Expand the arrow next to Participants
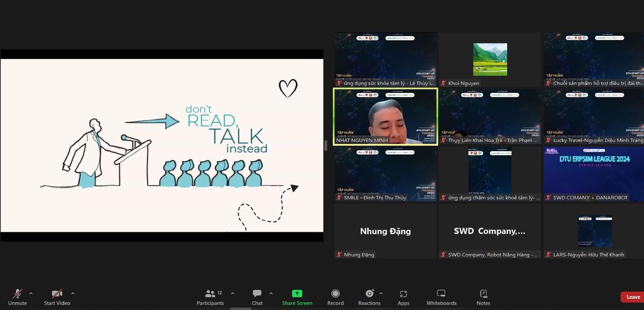The width and height of the screenshot is (644, 310). [233, 293]
